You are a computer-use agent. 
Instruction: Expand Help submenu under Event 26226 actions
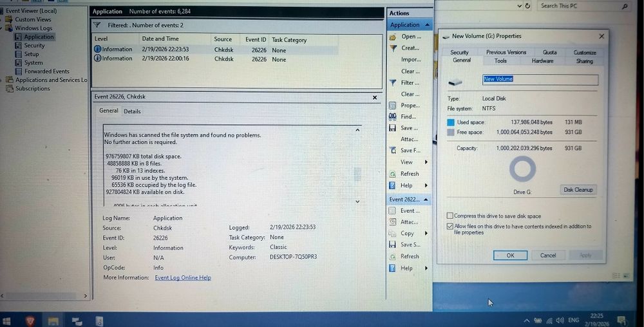click(426, 268)
